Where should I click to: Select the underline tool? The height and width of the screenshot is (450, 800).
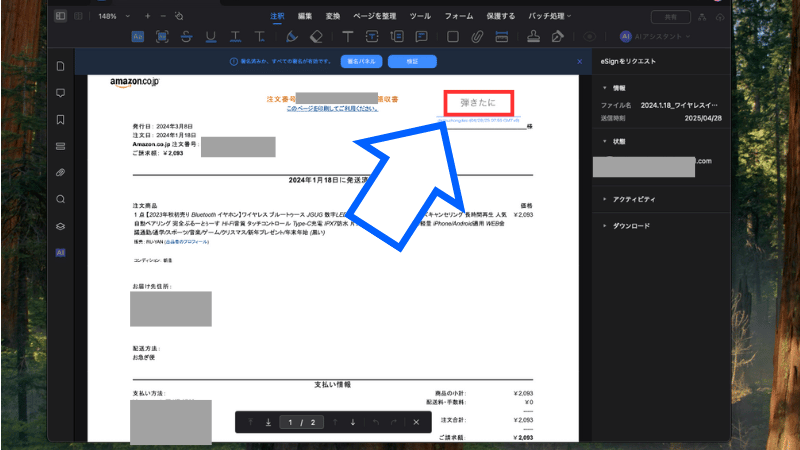point(211,36)
